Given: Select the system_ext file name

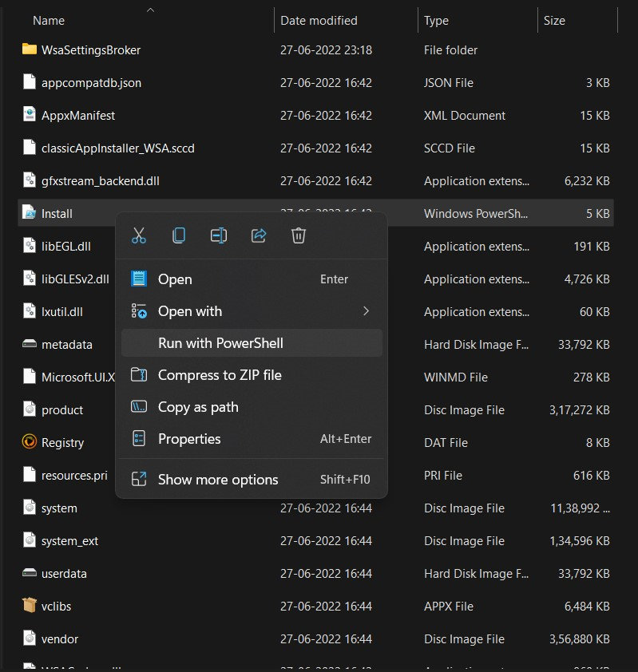Looking at the screenshot, I should point(69,541).
